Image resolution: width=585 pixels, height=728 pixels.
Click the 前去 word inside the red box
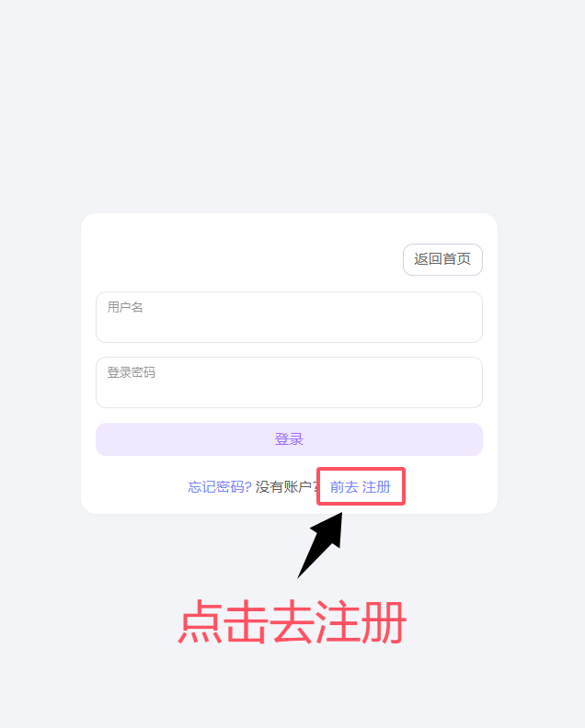[x=344, y=487]
